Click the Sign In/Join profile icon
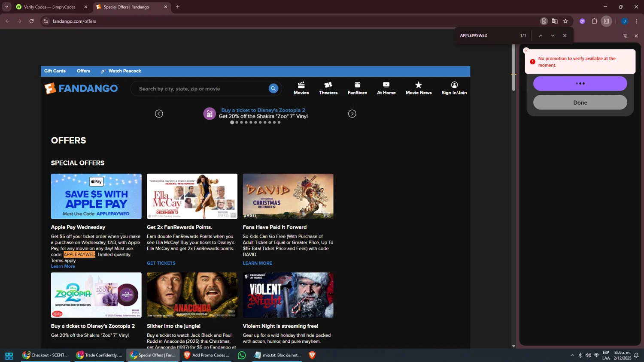Screen dimensions: 644x362 pyautogui.click(x=454, y=85)
